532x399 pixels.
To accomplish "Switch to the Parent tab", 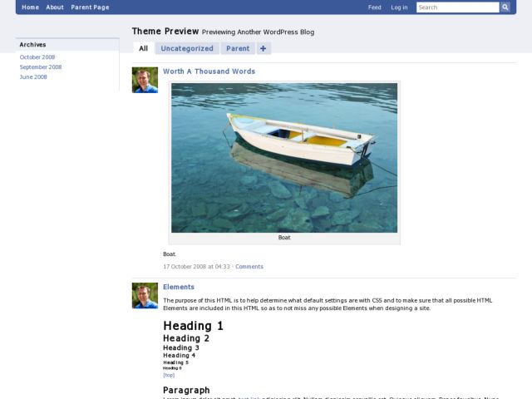I will point(238,48).
